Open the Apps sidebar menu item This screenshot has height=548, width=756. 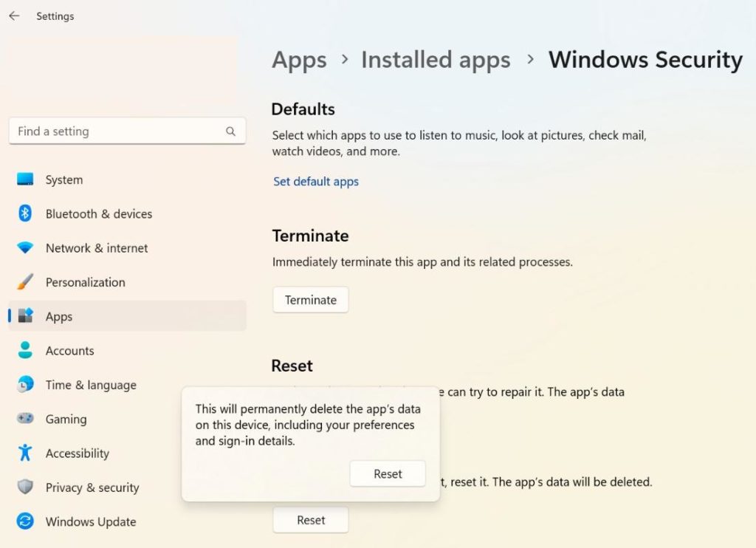(x=59, y=316)
